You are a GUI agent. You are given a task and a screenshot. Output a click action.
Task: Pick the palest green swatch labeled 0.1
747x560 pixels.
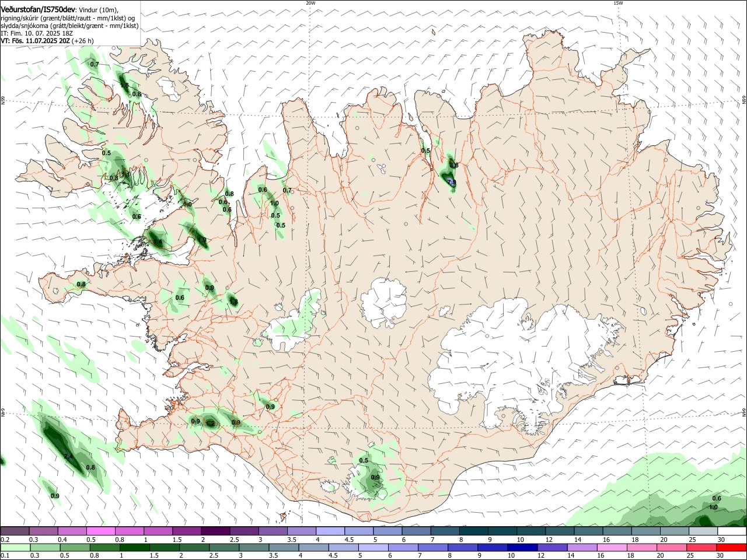15,548
